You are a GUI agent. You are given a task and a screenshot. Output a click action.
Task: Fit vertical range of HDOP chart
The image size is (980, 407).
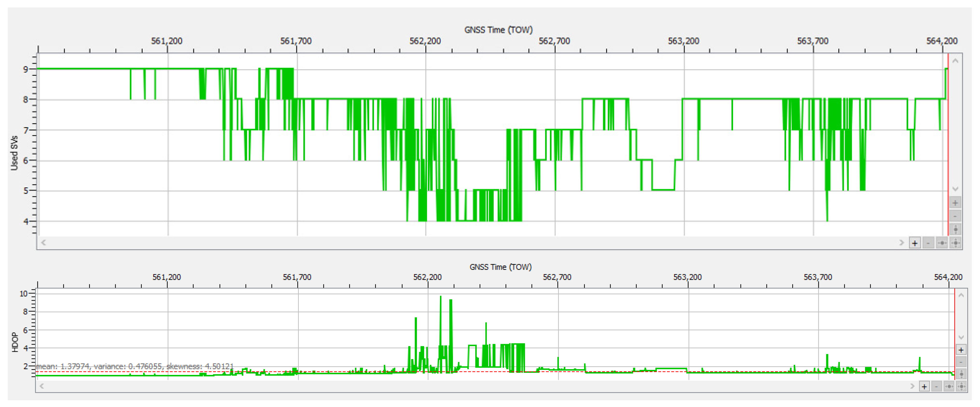(961, 374)
